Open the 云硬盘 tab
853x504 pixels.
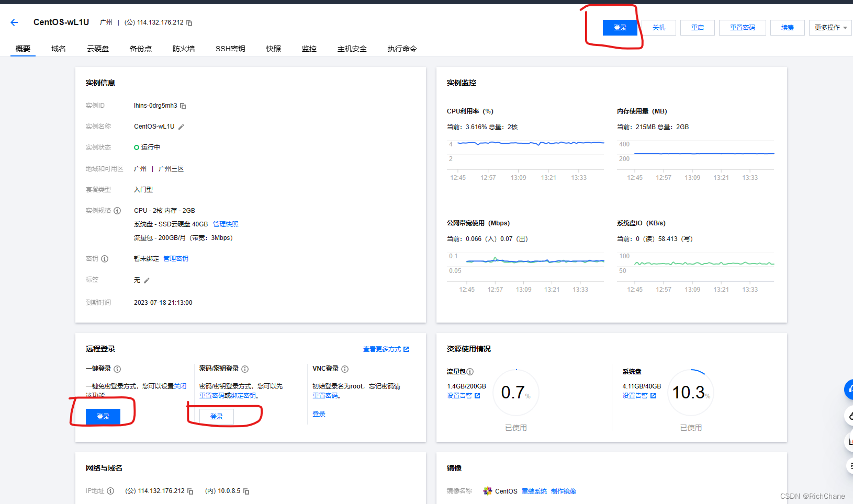tap(98, 49)
